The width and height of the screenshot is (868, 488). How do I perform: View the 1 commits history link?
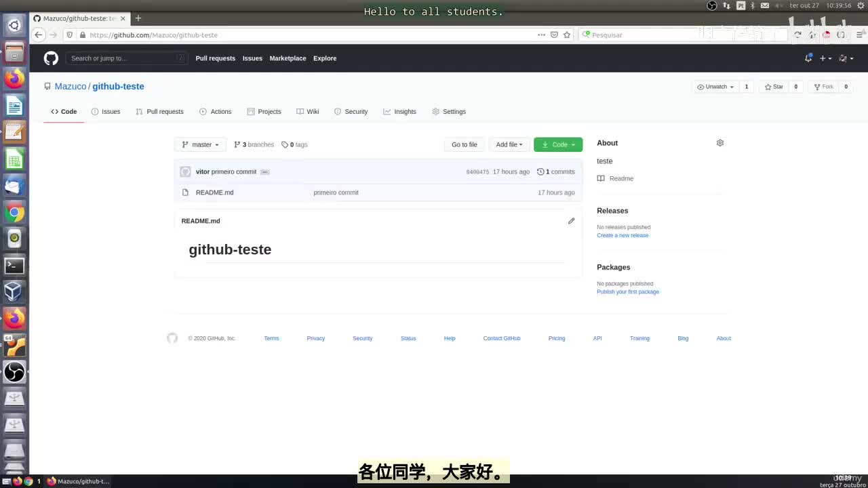point(555,172)
